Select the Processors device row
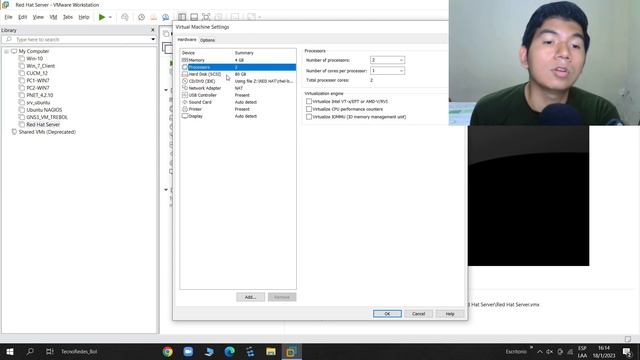The width and height of the screenshot is (640, 360). pyautogui.click(x=238, y=67)
